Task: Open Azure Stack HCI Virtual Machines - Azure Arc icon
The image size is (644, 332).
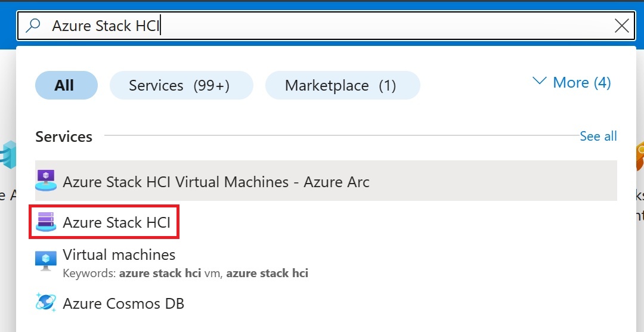Action: coord(46,181)
